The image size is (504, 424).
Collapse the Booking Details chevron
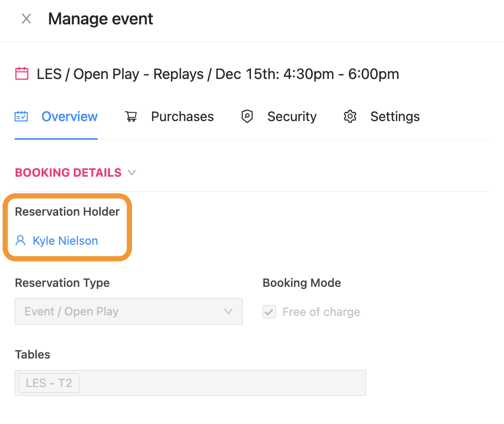132,173
